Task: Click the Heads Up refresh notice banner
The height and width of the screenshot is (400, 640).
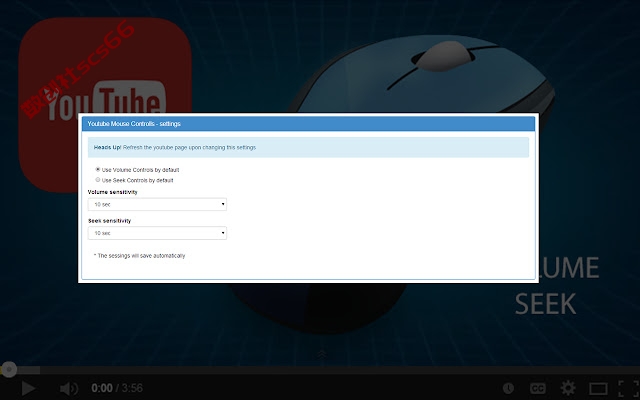Action: [308, 147]
